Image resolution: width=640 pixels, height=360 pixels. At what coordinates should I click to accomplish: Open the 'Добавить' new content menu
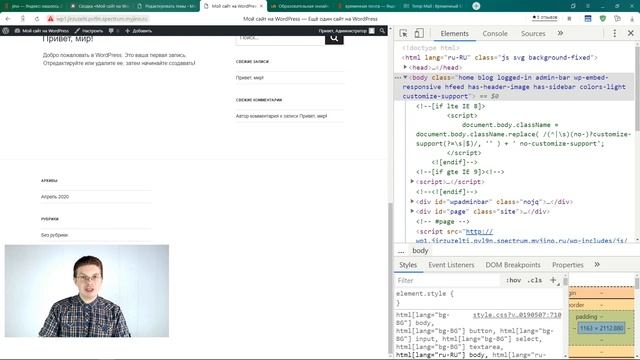(138, 31)
